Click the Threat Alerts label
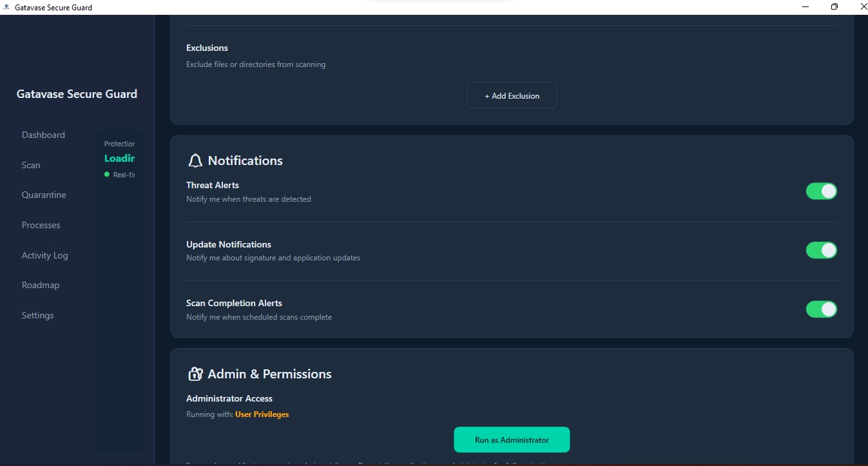The height and width of the screenshot is (466, 868). click(x=213, y=185)
